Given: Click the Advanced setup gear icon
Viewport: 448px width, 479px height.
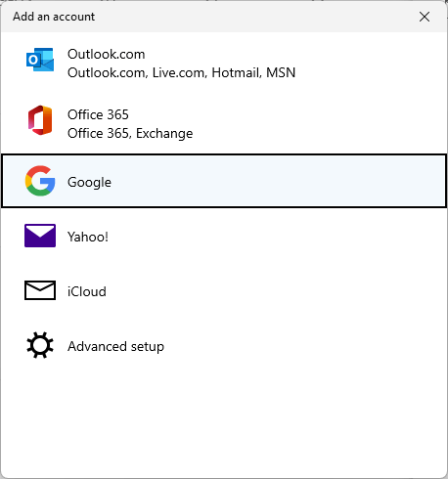Looking at the screenshot, I should click(x=40, y=345).
